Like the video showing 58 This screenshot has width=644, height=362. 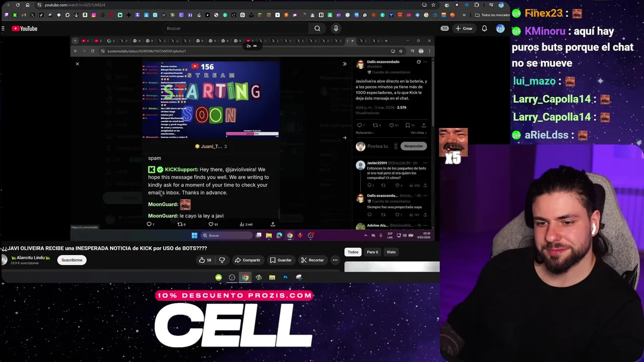pyautogui.click(x=205, y=260)
